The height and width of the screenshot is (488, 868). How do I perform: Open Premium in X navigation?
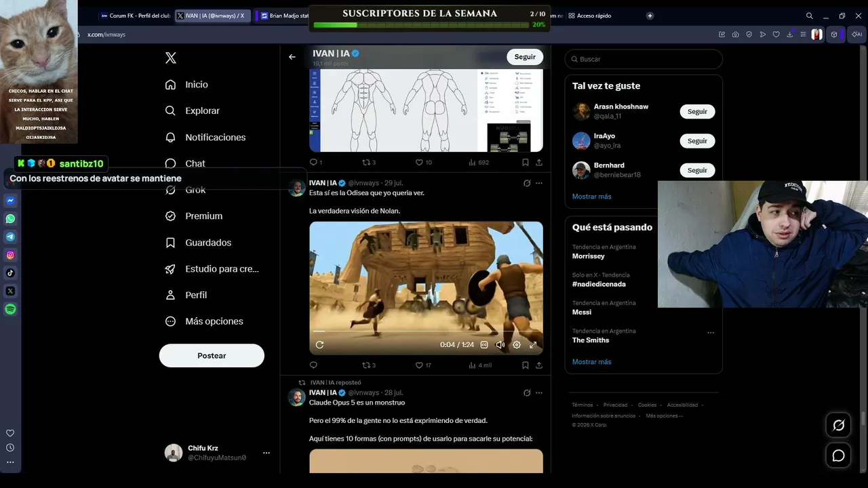tap(194, 216)
